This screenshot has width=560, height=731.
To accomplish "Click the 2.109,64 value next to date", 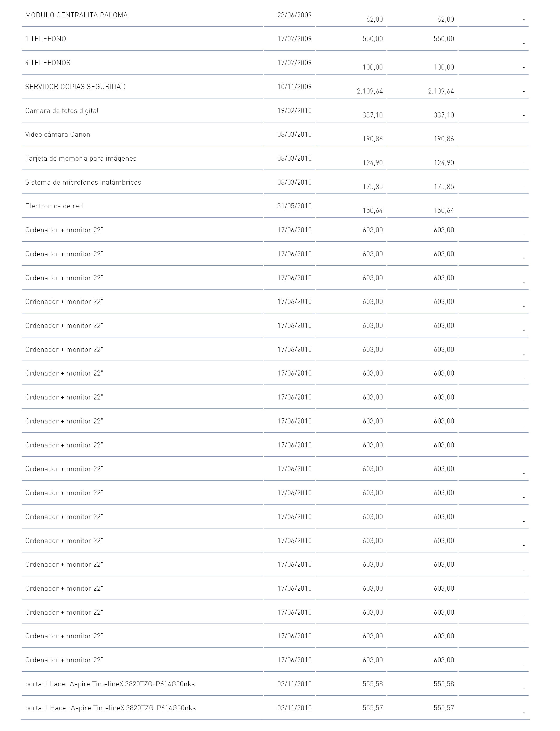I will tap(370, 91).
